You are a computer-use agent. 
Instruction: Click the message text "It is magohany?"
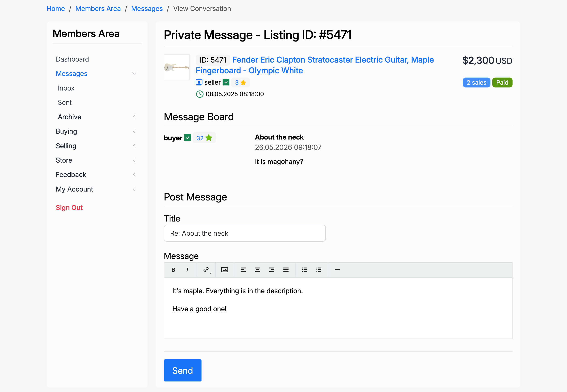click(x=279, y=162)
